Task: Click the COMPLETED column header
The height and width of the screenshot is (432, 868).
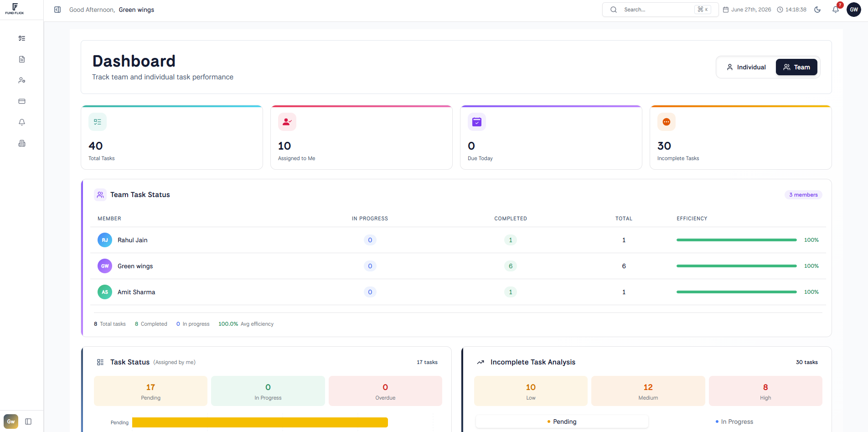Action: point(511,219)
